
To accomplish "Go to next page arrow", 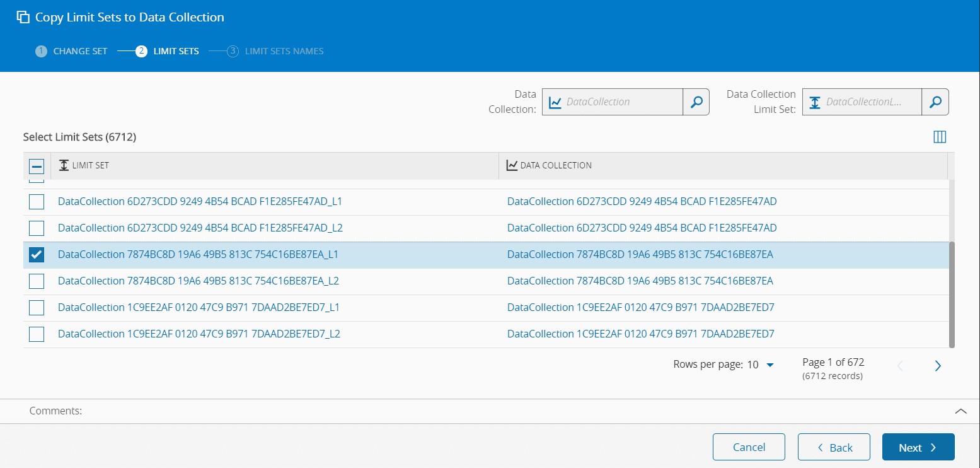I will [x=937, y=366].
